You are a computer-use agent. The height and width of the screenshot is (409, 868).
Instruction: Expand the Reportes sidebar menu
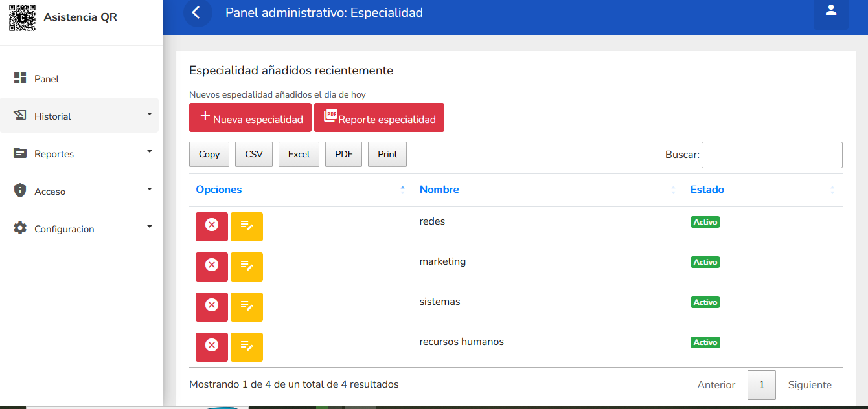click(79, 153)
